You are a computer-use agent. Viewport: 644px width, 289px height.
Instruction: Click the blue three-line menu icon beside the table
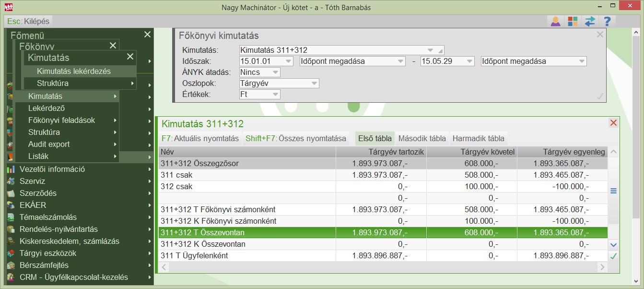pos(613,191)
